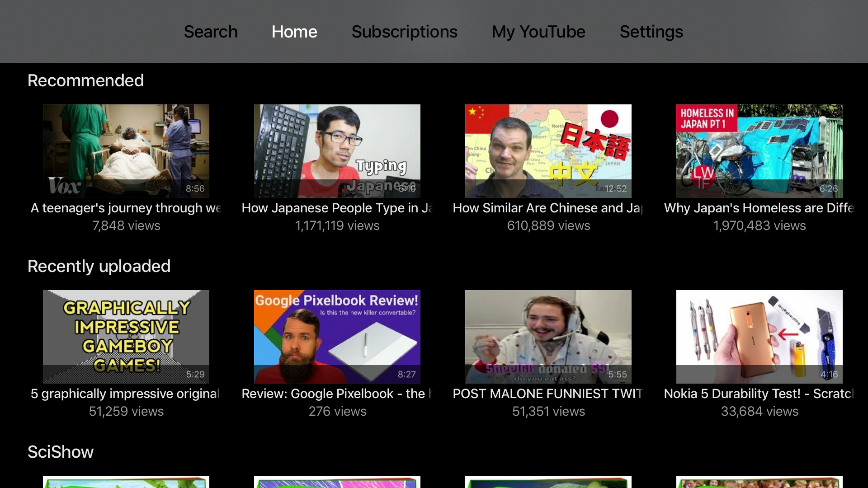Screen dimensions: 868x488
Task: Click the '51,351 views' text
Action: (x=548, y=411)
